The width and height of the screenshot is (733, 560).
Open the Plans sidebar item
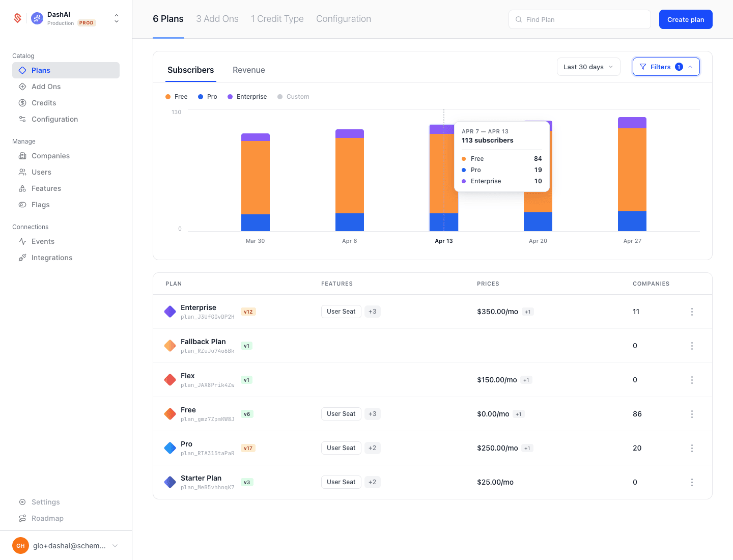point(66,70)
